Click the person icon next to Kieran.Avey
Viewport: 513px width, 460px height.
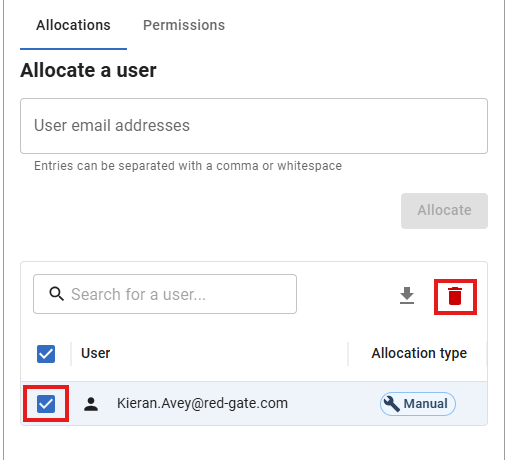(91, 404)
